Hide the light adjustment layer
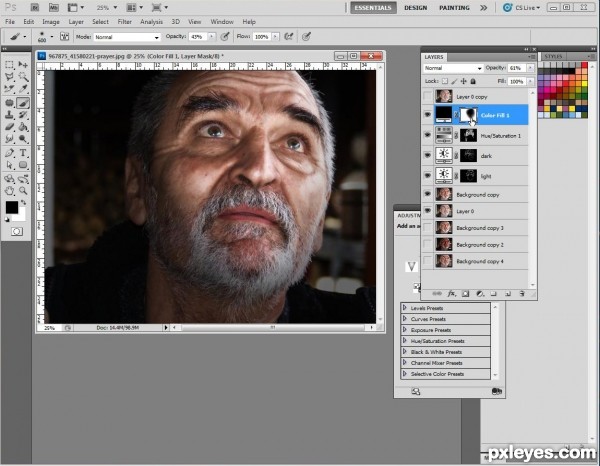 (427, 176)
